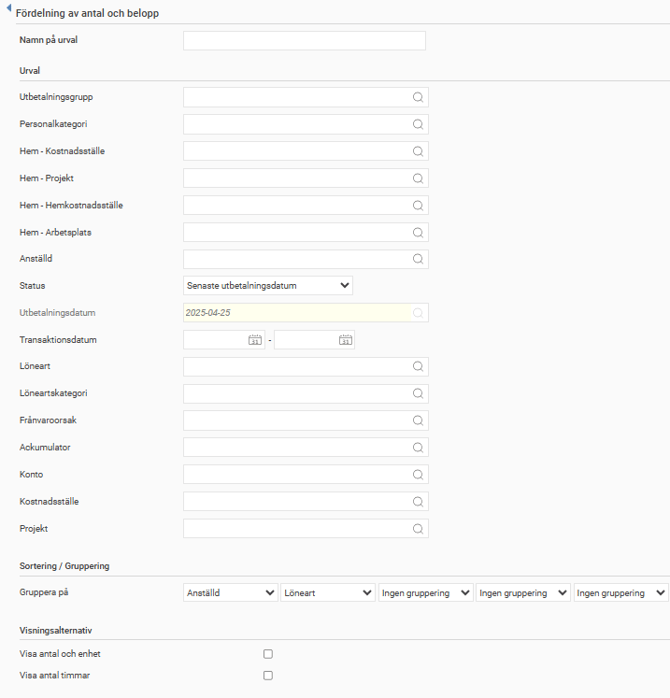Open search for Hem - Projekt

(418, 178)
